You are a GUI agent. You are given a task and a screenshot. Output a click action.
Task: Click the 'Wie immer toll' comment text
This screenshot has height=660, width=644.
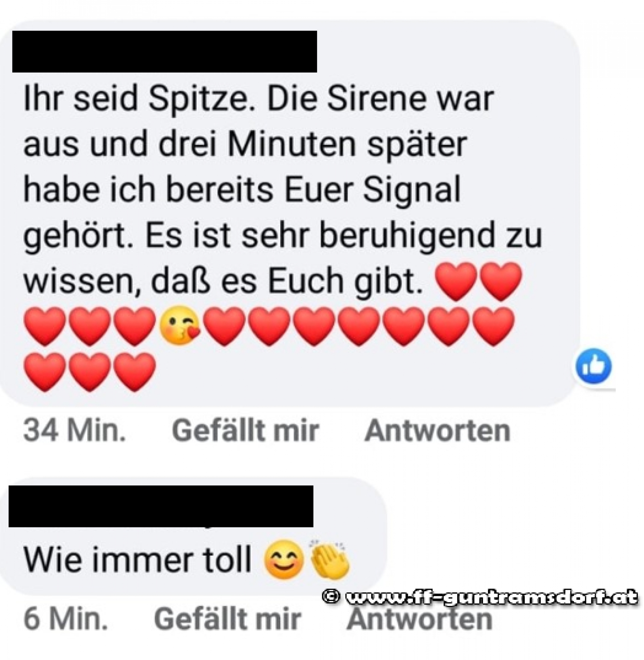click(x=137, y=559)
